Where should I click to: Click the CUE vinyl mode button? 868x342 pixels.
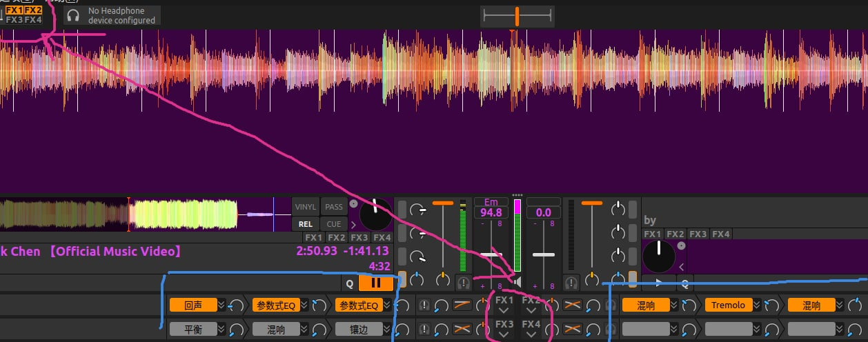click(x=334, y=224)
